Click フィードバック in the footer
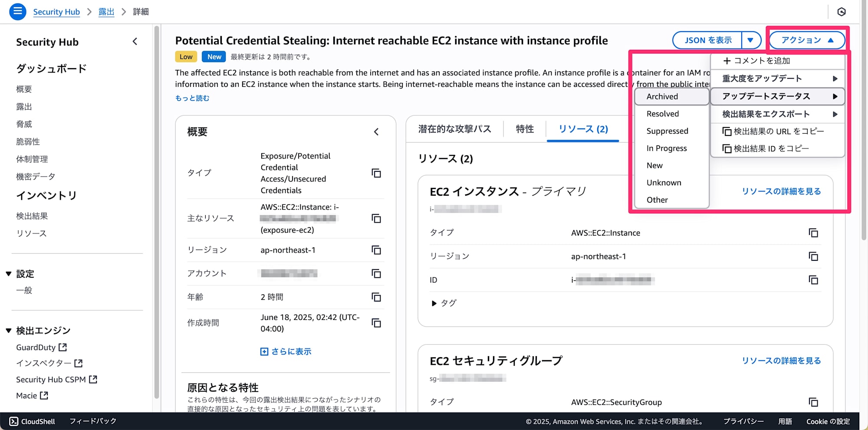 point(93,421)
